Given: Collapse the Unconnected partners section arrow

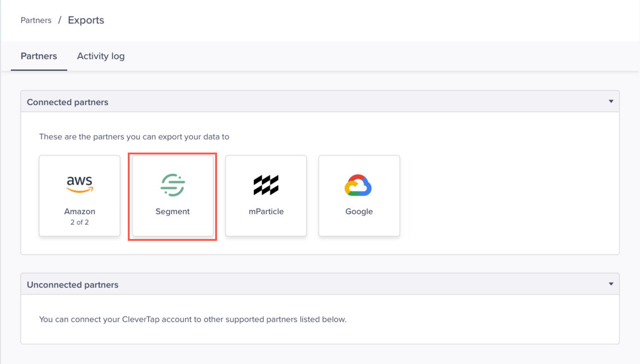Looking at the screenshot, I should pos(611,284).
